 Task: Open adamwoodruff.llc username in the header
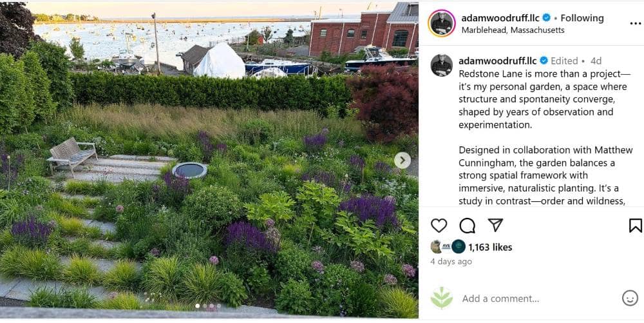[500, 18]
